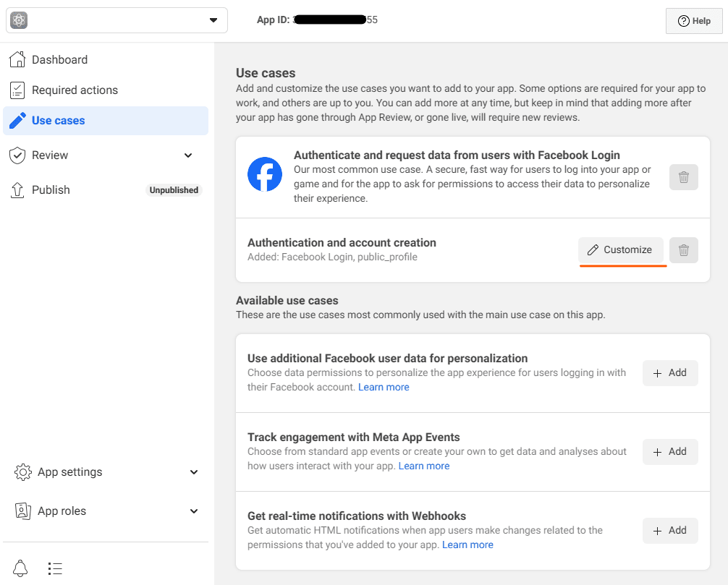Click Get real-time notifications with Webhooks title

tap(357, 516)
